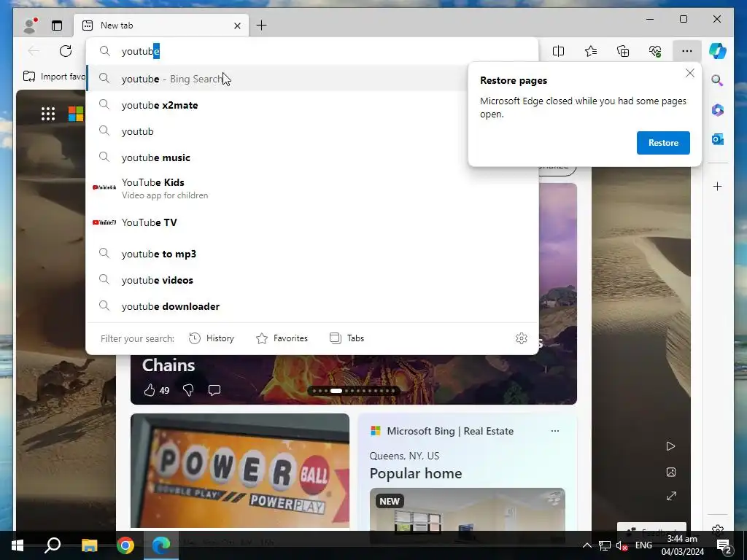
Task: Open the Favorites toolbar icon
Action: point(591,51)
